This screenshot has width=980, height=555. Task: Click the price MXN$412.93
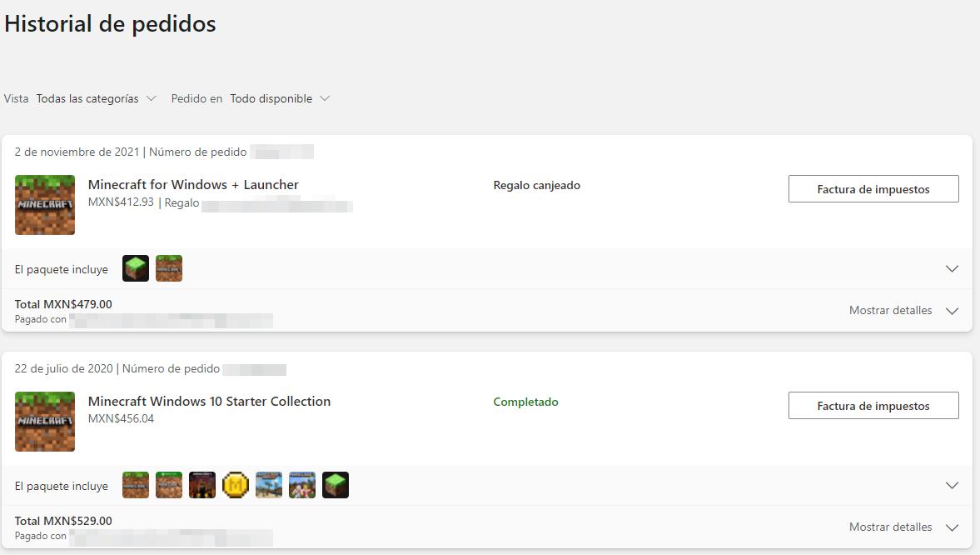[x=121, y=202]
